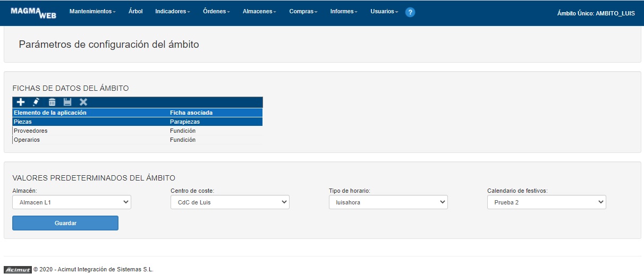Image resolution: width=644 pixels, height=274 pixels.
Task: Click the save floppy disk icon
Action: (x=67, y=102)
